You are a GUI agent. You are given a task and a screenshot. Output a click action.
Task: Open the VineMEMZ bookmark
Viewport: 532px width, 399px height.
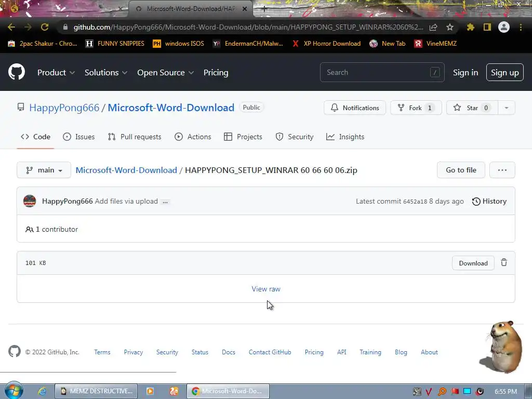coord(436,44)
